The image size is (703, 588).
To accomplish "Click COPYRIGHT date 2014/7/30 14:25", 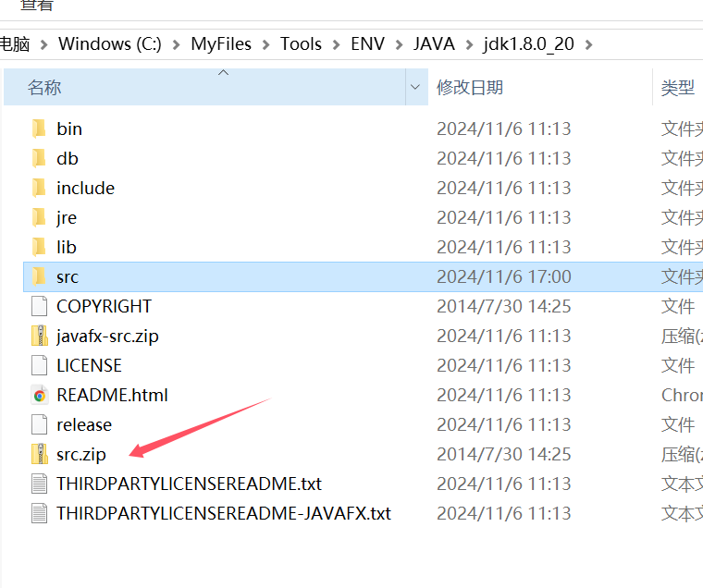I will coord(504,306).
